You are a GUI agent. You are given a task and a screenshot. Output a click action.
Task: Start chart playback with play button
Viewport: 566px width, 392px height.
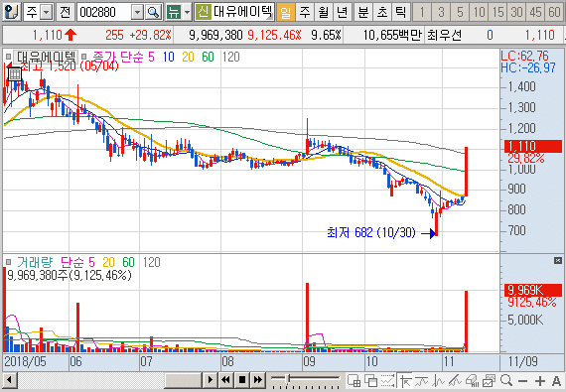pos(210,380)
